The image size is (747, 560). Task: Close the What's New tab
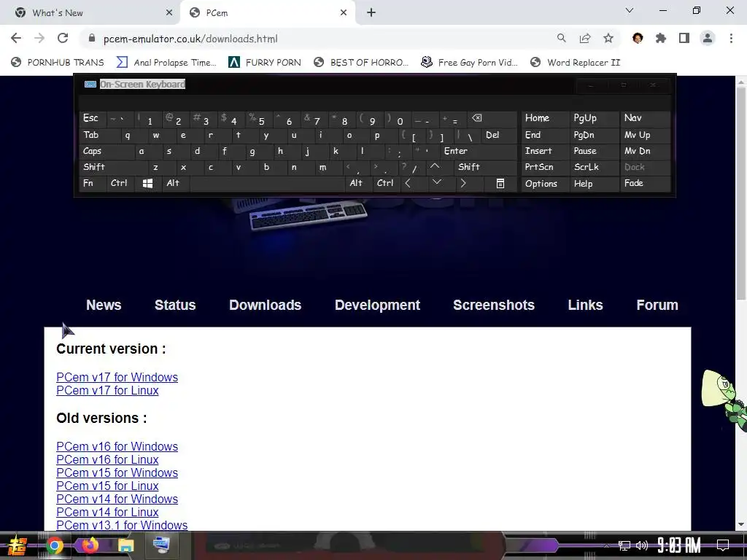(169, 13)
